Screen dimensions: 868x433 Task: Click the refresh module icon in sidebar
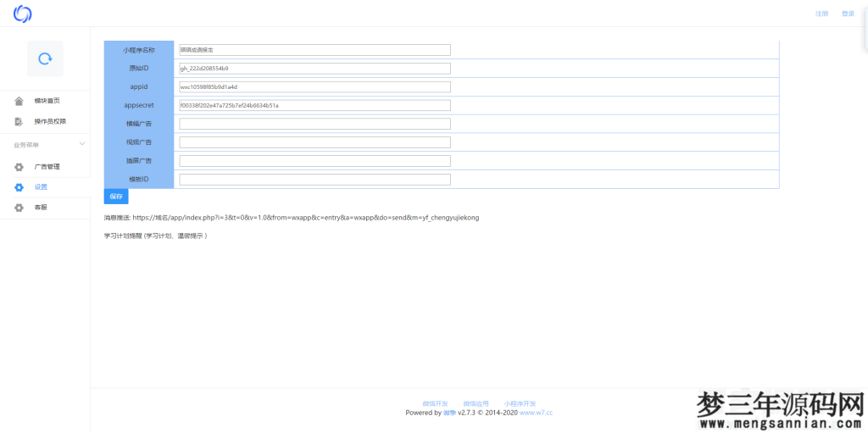[x=45, y=58]
